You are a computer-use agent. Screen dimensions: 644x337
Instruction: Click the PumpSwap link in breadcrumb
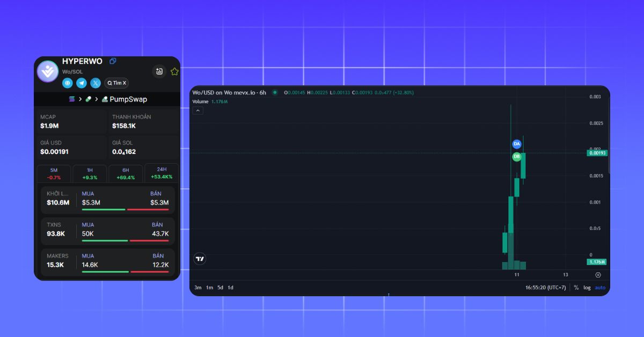point(124,99)
